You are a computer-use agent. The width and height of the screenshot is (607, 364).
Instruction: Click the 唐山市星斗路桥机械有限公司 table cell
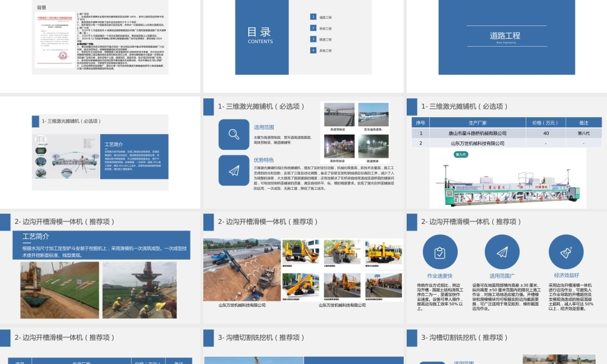(x=477, y=133)
